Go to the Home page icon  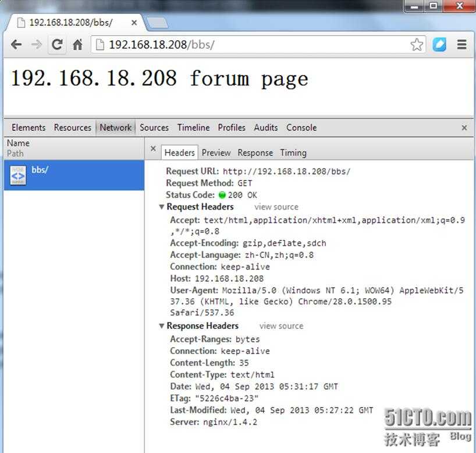click(78, 45)
